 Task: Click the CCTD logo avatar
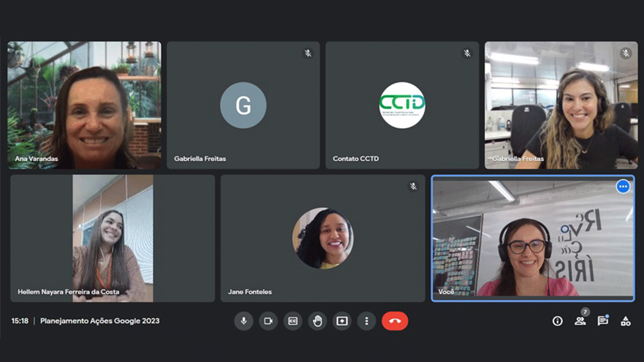[x=402, y=105]
